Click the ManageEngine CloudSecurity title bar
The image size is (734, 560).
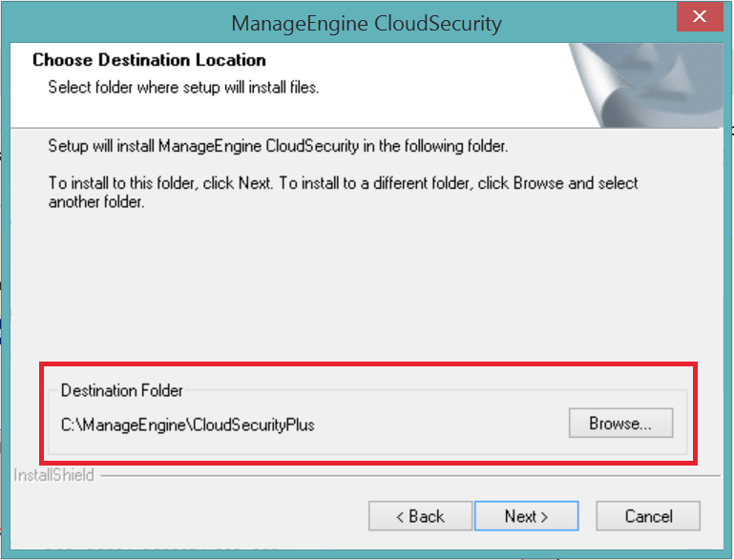pos(367,21)
